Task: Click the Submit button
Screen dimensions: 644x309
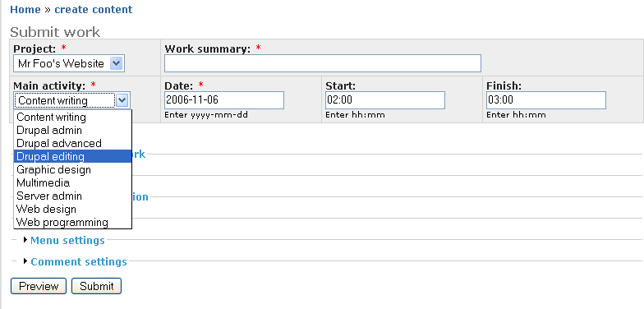Action: click(x=97, y=286)
